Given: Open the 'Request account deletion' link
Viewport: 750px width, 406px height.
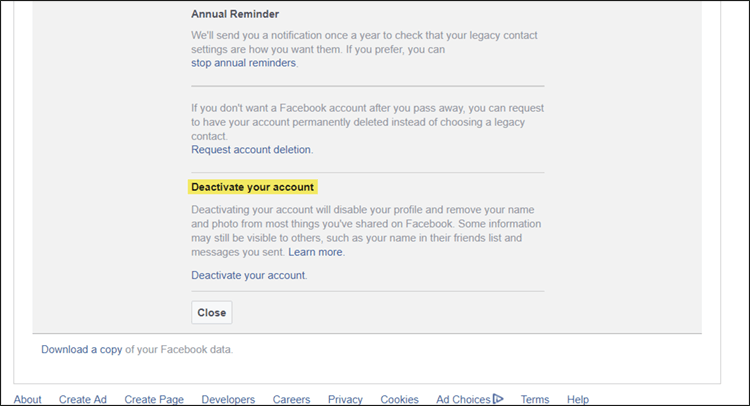Looking at the screenshot, I should tap(251, 150).
